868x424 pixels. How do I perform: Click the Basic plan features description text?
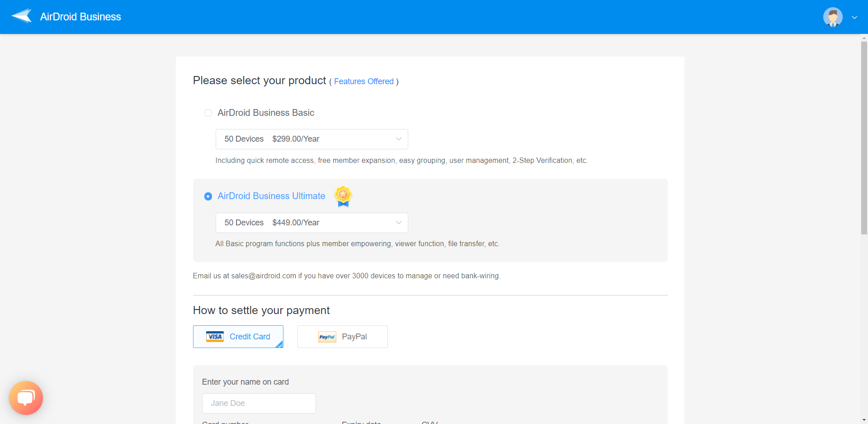(401, 161)
